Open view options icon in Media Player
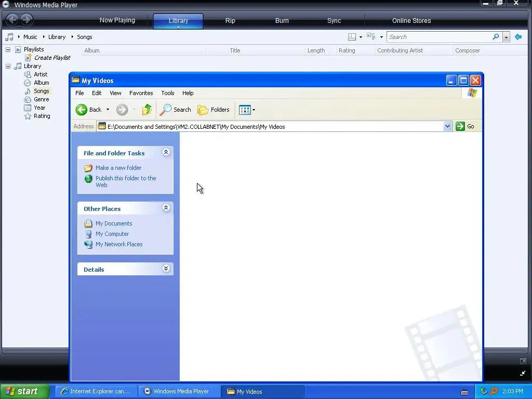The height and width of the screenshot is (399, 532). tap(371, 37)
